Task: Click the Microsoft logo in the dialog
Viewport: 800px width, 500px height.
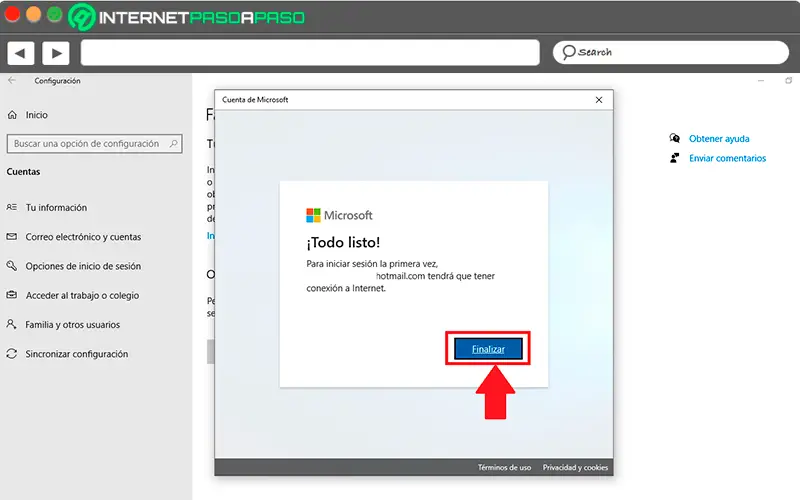Action: click(x=339, y=215)
